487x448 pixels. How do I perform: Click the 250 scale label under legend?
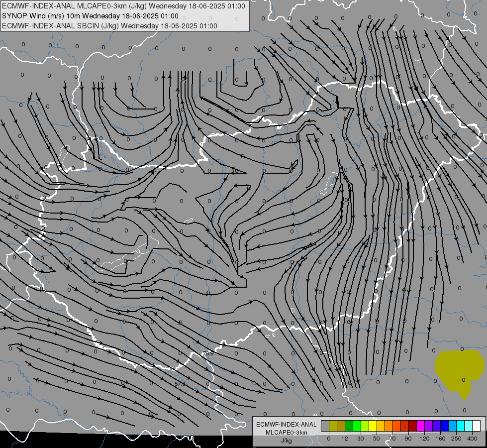pos(456,439)
